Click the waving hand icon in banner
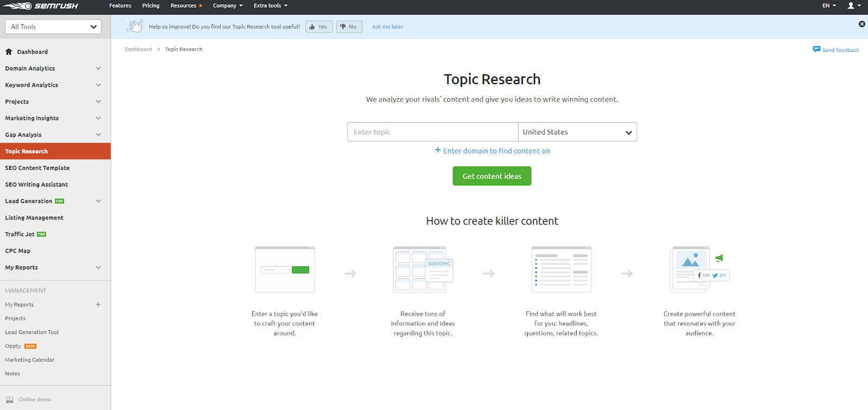The height and width of the screenshot is (410, 868). coord(134,26)
